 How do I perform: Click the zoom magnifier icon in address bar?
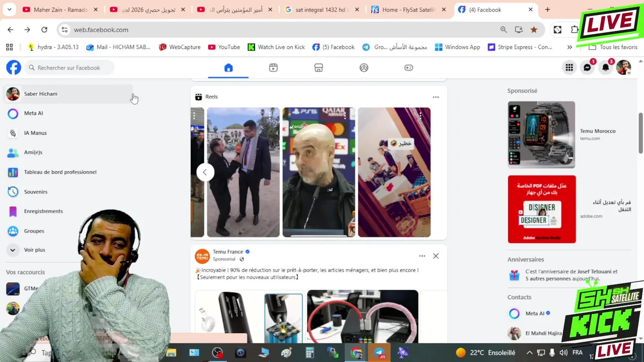[504, 30]
